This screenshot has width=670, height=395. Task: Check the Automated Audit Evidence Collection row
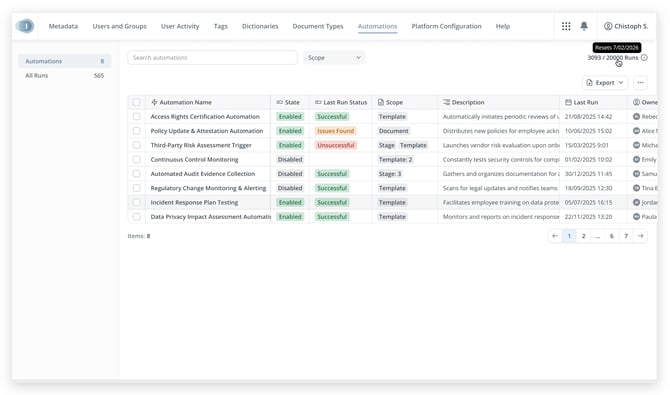click(136, 174)
